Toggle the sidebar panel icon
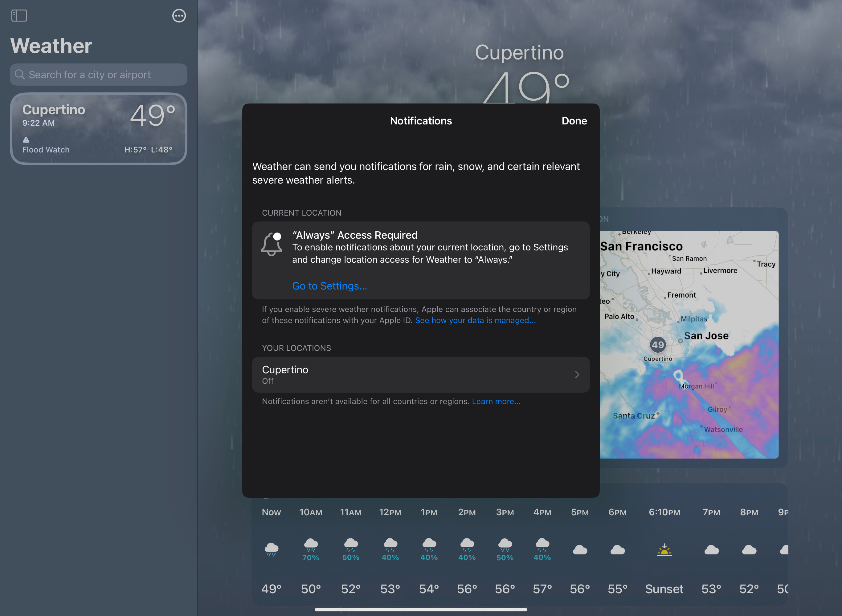Image resolution: width=842 pixels, height=616 pixels. pyautogui.click(x=19, y=16)
